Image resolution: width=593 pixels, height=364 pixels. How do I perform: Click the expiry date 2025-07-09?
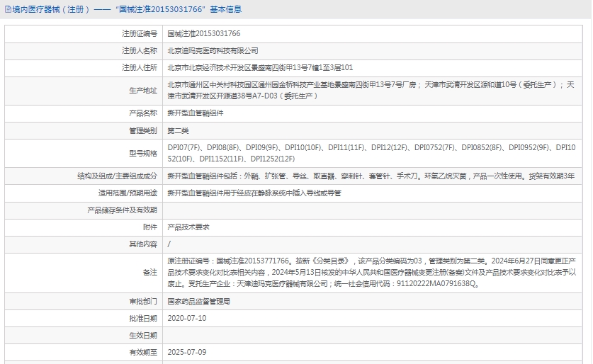pos(186,352)
